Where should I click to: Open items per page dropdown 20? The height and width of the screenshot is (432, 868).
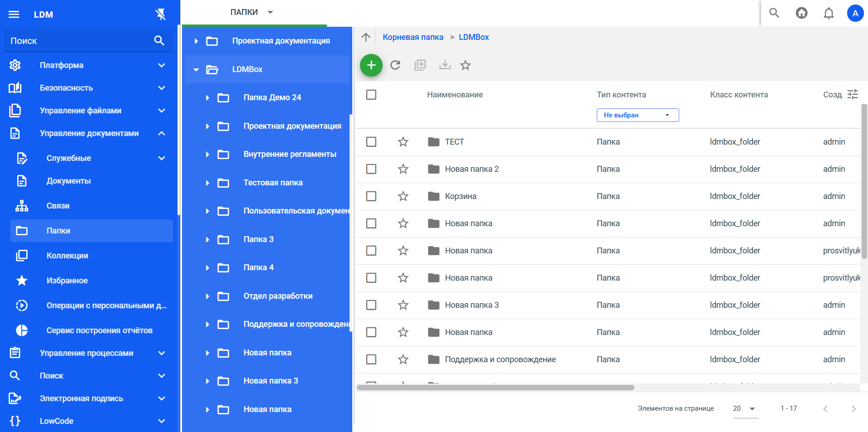click(x=745, y=408)
